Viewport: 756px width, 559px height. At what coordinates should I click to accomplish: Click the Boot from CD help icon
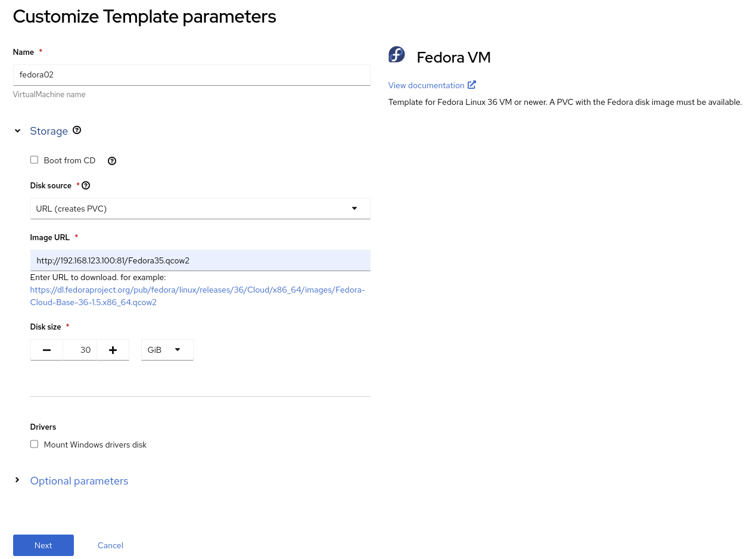[x=112, y=161]
